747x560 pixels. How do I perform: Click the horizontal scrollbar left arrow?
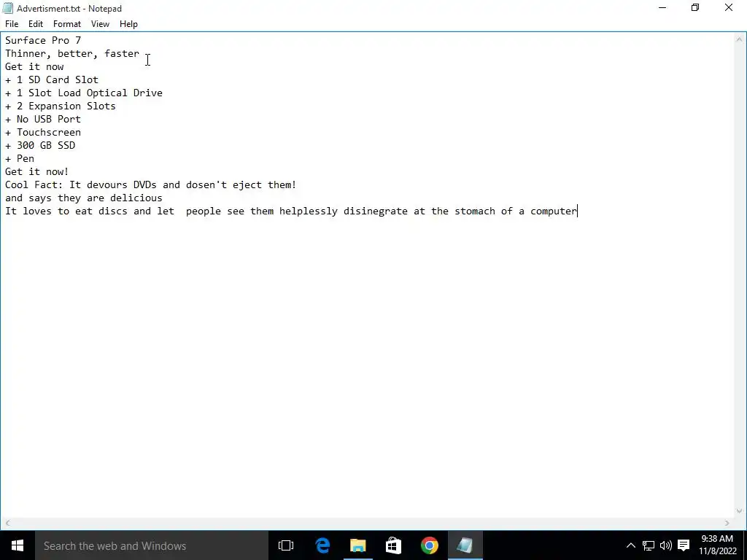pos(7,523)
